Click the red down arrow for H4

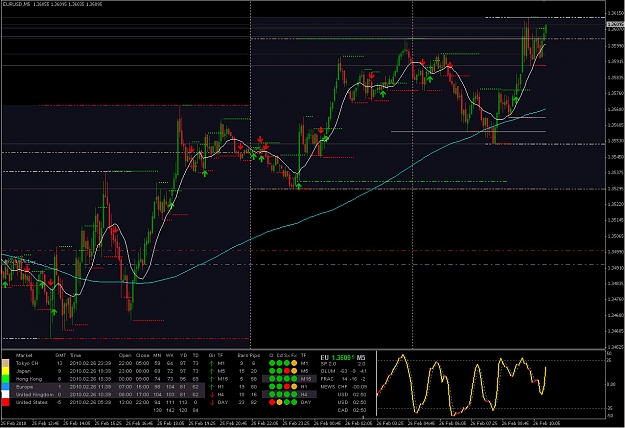[212, 395]
